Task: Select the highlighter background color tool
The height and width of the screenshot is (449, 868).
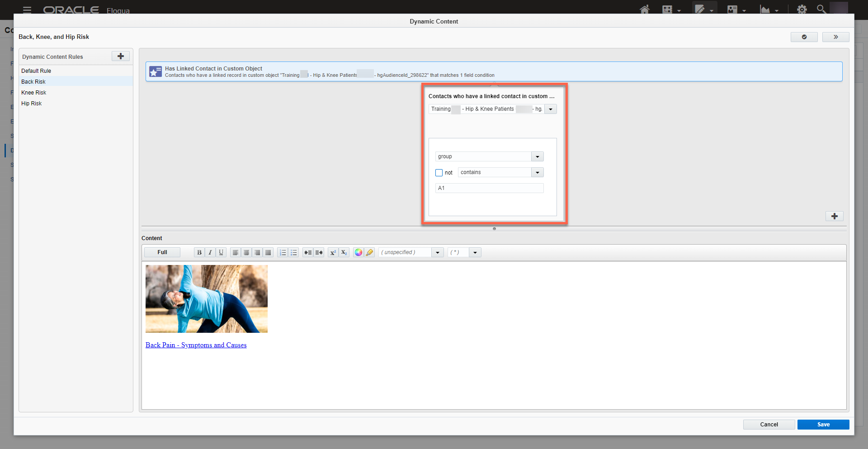Action: click(x=369, y=252)
